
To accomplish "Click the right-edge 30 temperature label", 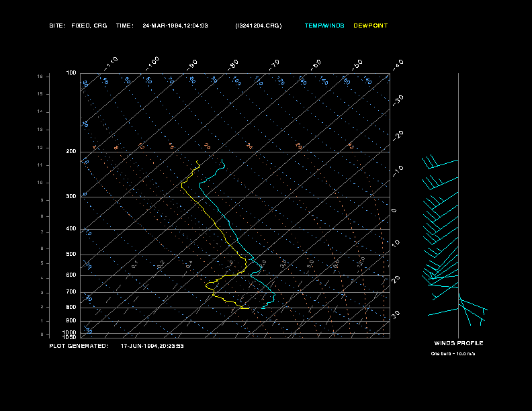I will click(396, 314).
